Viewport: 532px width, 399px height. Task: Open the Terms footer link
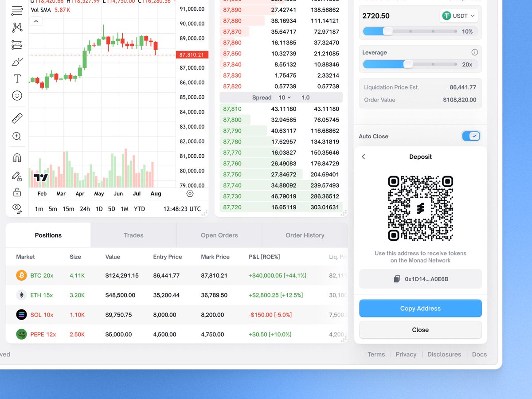click(376, 354)
